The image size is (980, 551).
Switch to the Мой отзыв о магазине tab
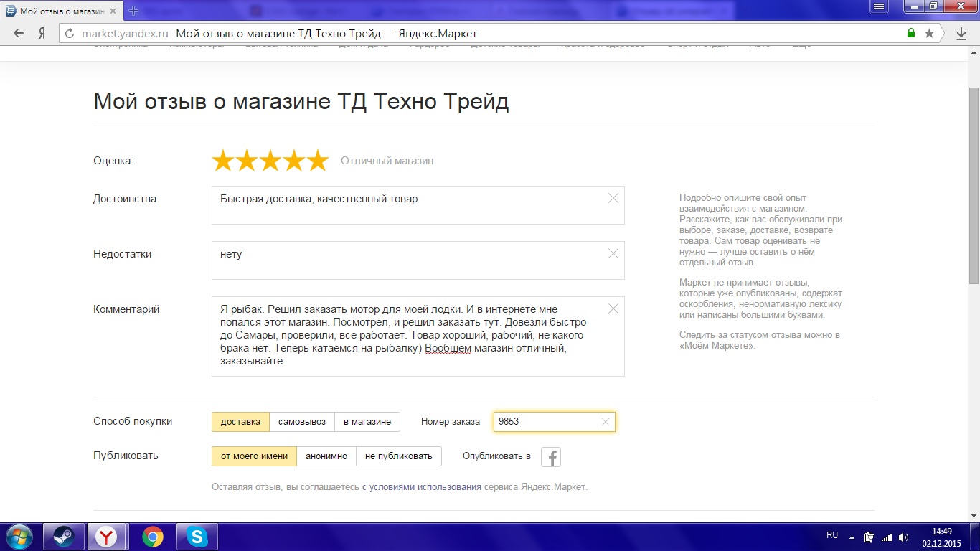click(x=62, y=11)
